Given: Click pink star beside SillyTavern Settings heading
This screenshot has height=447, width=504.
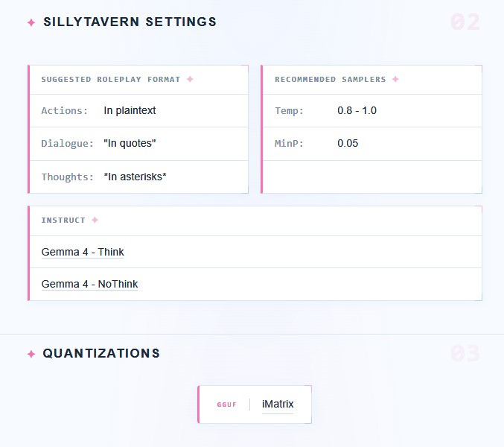Looking at the screenshot, I should click(x=31, y=22).
